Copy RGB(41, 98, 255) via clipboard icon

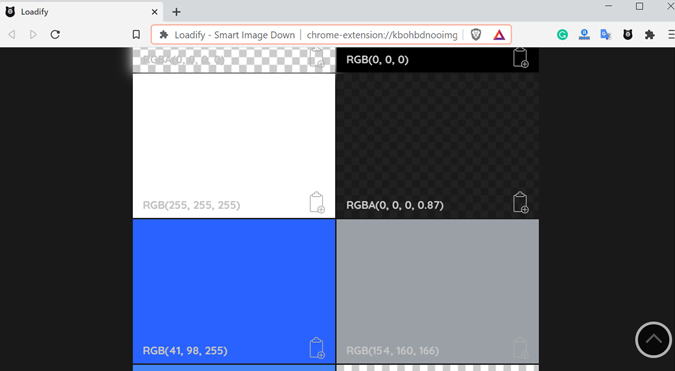tap(317, 348)
